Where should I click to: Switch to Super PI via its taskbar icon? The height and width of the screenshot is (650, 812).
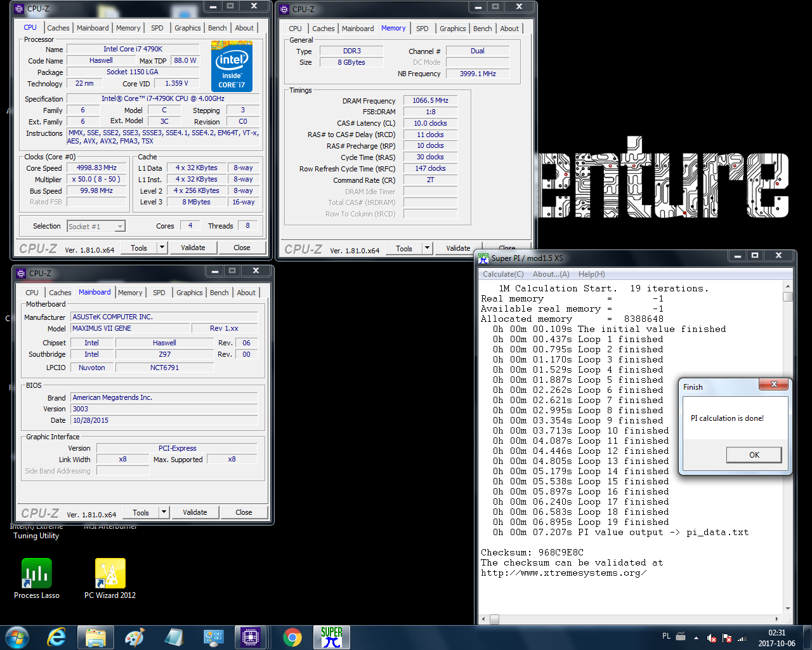pos(332,637)
